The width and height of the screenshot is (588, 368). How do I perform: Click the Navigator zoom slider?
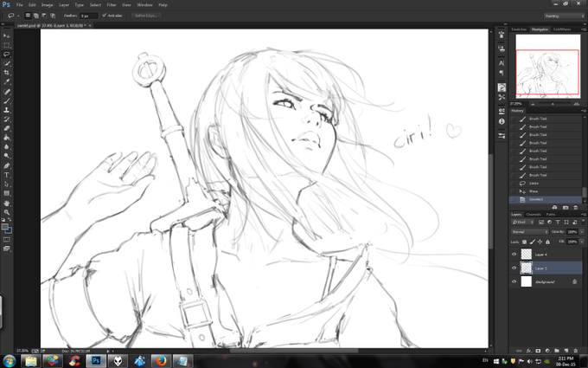pyautogui.click(x=553, y=104)
